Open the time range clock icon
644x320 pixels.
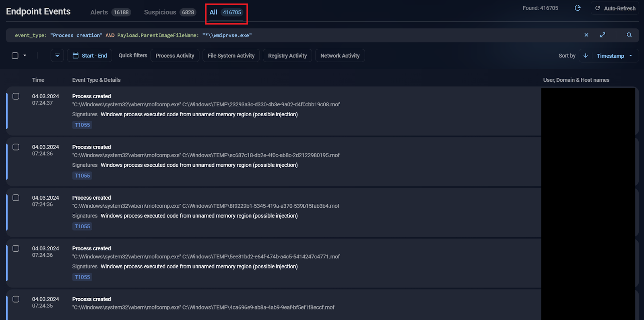click(578, 8)
